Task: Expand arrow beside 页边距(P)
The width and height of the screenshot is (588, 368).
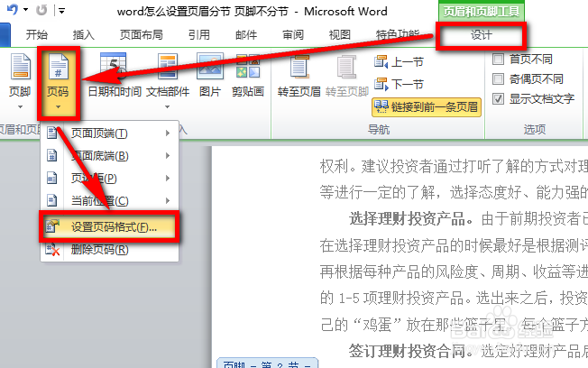Action: 168,179
